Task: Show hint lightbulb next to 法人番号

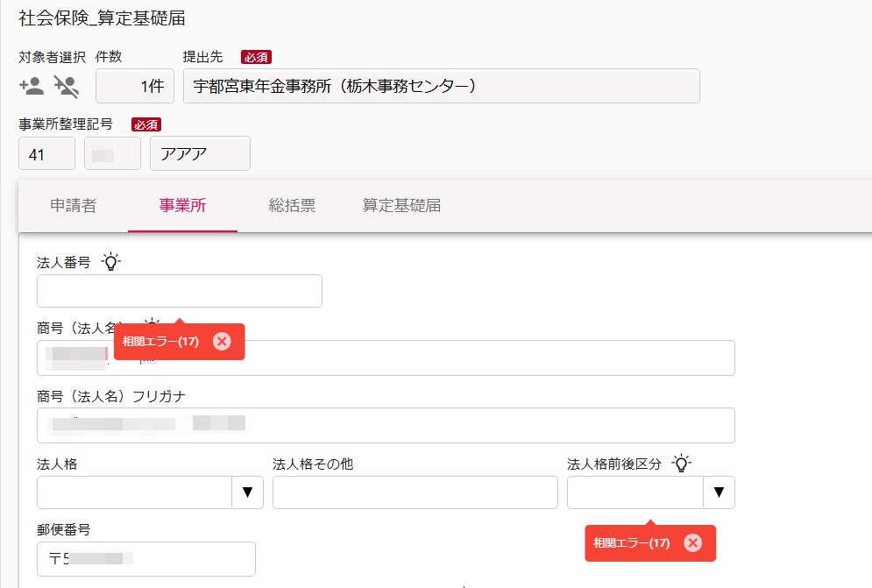Action: [110, 261]
